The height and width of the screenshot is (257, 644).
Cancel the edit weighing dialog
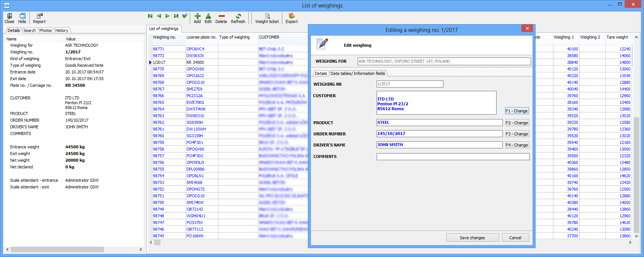point(515,238)
